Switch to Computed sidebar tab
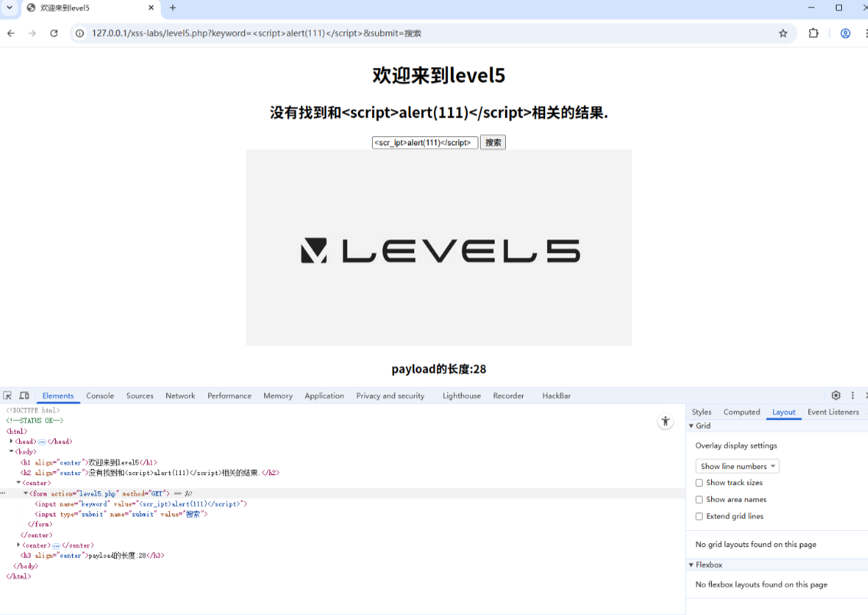868x615 pixels. (742, 412)
